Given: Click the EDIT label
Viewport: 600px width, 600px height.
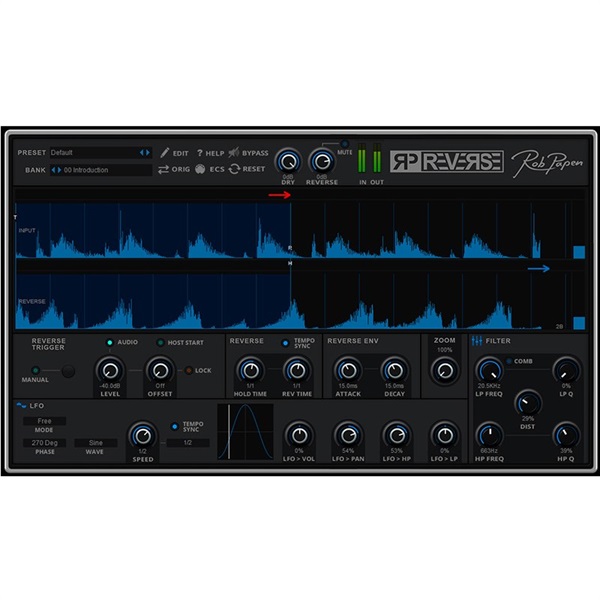Looking at the screenshot, I should click(181, 153).
